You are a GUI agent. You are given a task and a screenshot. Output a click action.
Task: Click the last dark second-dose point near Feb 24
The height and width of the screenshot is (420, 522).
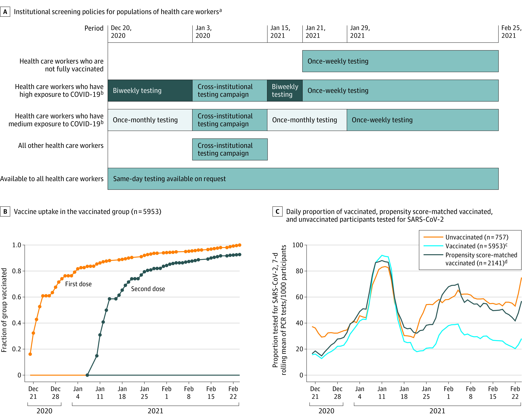click(240, 255)
